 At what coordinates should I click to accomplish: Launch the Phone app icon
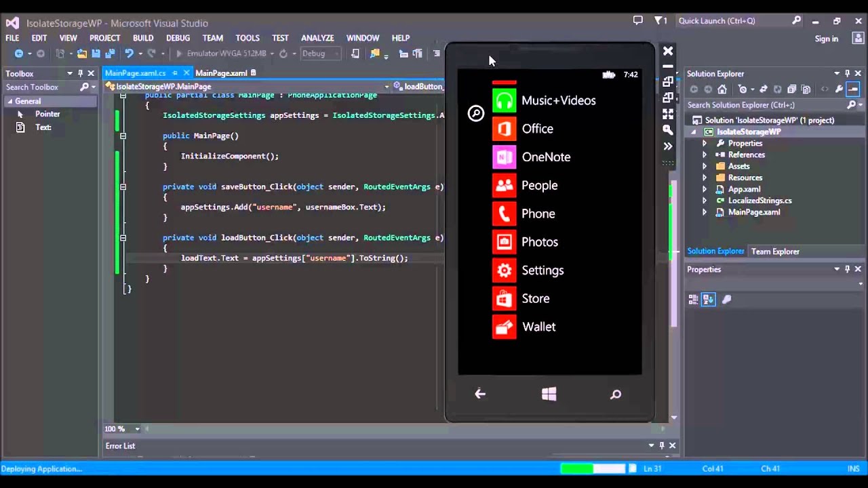[504, 214]
